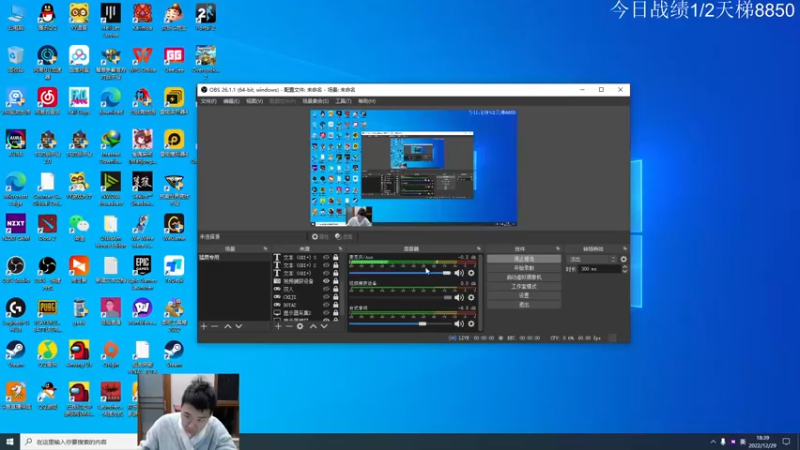Open the notification center icon in taskbar
The height and width of the screenshot is (450, 800).
click(x=786, y=442)
